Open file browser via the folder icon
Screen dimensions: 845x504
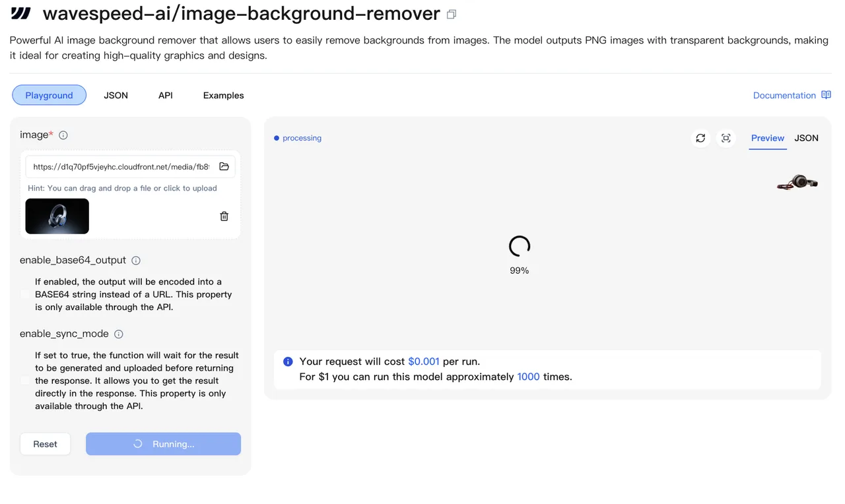click(x=224, y=167)
